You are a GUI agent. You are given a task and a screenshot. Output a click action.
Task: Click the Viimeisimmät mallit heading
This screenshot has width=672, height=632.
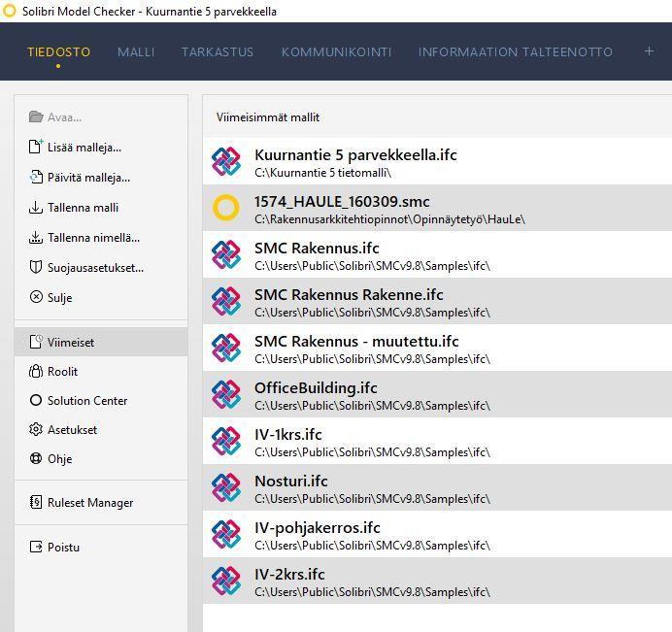[x=268, y=116]
